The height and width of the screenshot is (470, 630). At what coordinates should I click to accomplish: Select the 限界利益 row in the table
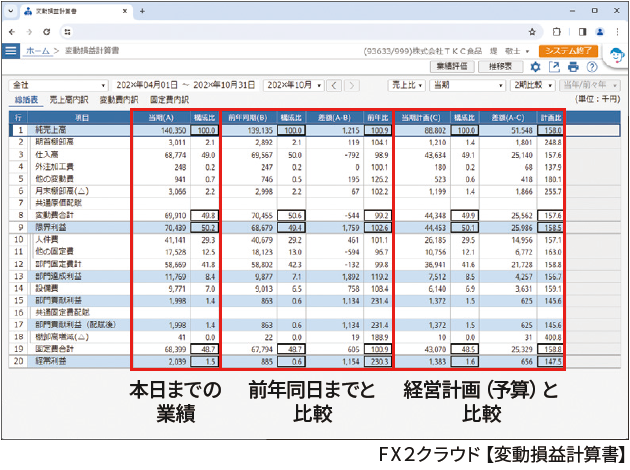68,228
